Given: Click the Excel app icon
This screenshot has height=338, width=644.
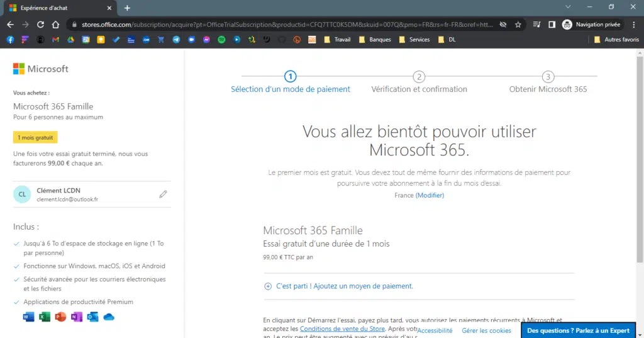Looking at the screenshot, I should click(45, 317).
